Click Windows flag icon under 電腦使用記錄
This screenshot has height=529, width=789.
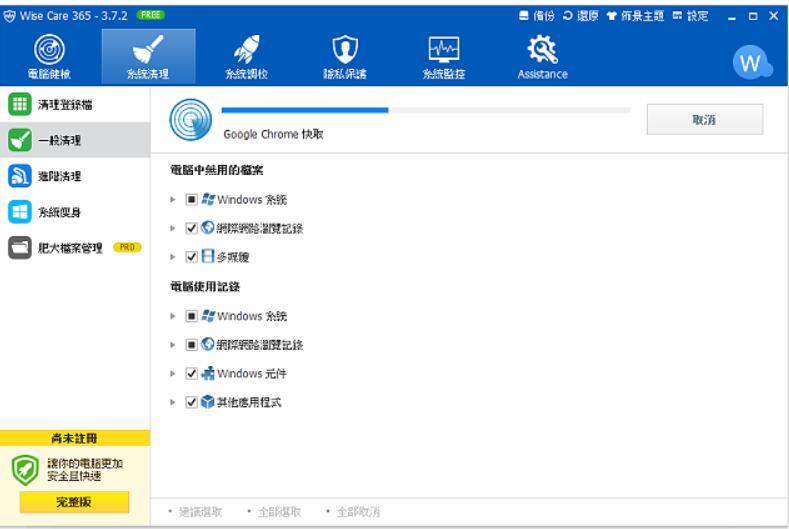pos(208,316)
